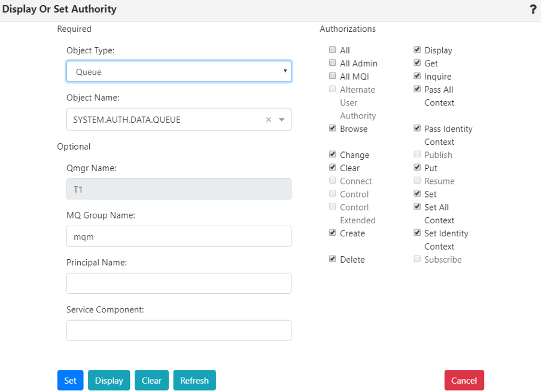Click the Principal Name input field

[x=179, y=284]
